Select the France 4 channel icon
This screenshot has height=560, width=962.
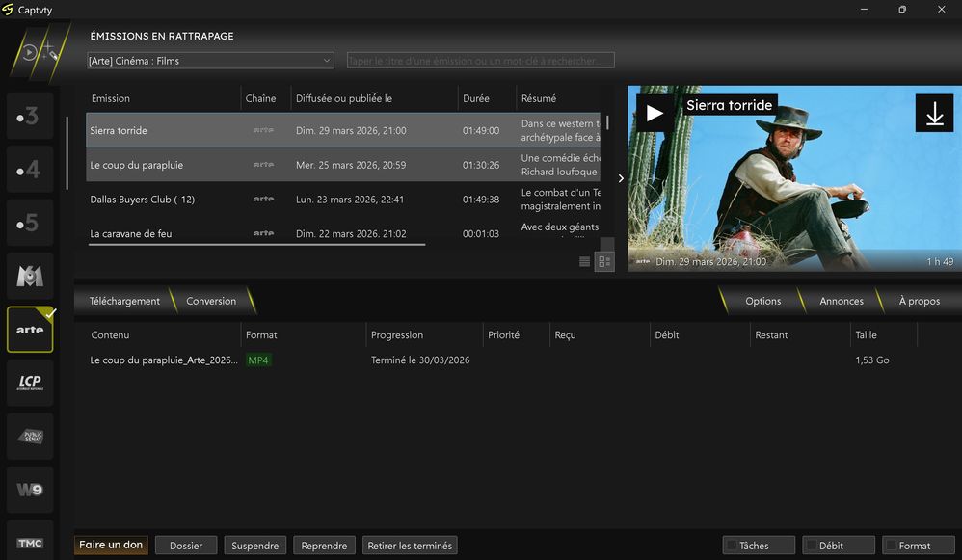(x=30, y=170)
